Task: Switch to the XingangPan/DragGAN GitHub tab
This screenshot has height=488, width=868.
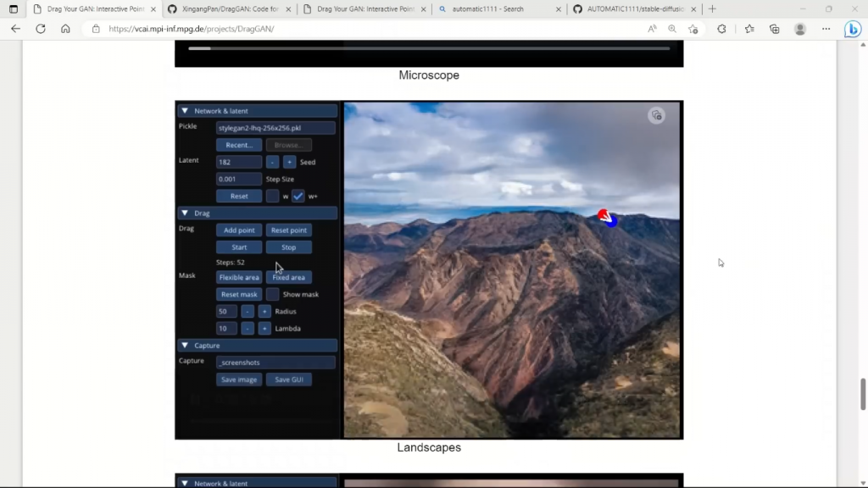Action: point(231,8)
